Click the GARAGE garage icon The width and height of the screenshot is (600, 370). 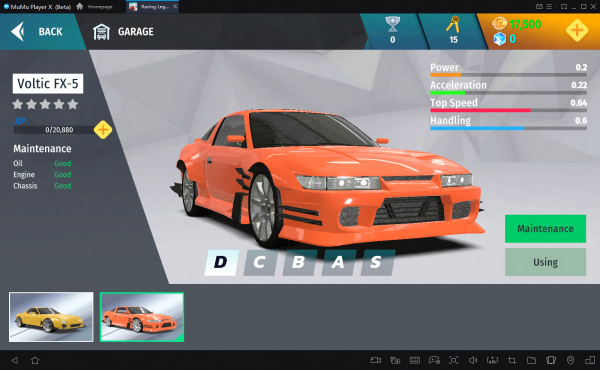click(101, 32)
